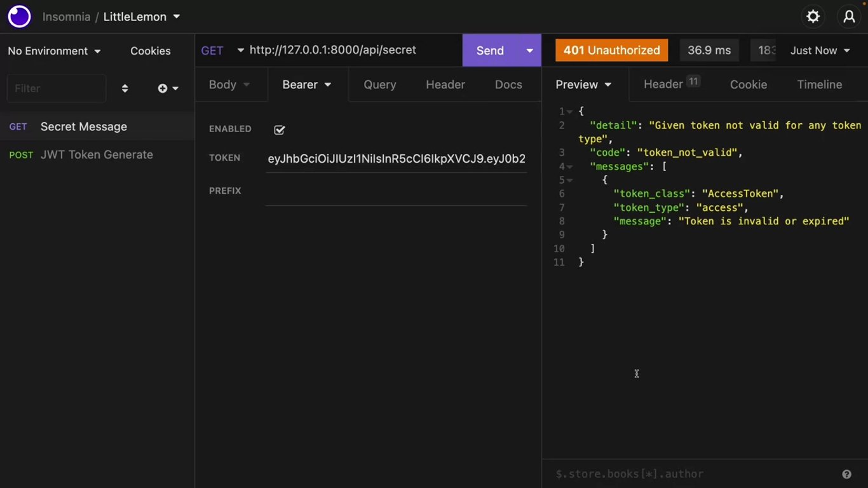Image resolution: width=868 pixels, height=488 pixels.
Task: Open the Cookies manager
Action: 150,51
